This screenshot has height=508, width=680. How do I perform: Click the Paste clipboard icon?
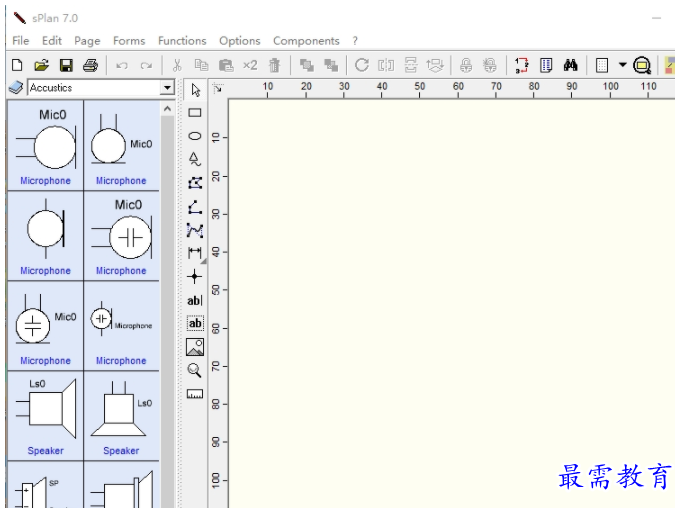tap(226, 66)
